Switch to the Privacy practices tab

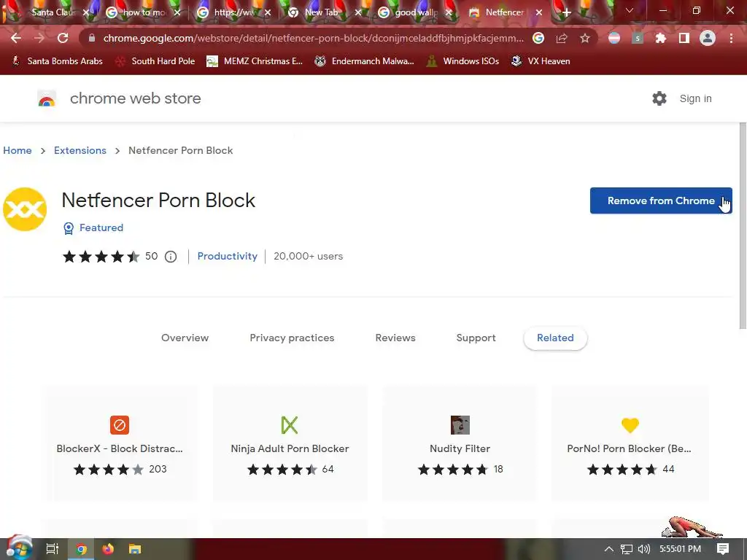tap(292, 338)
